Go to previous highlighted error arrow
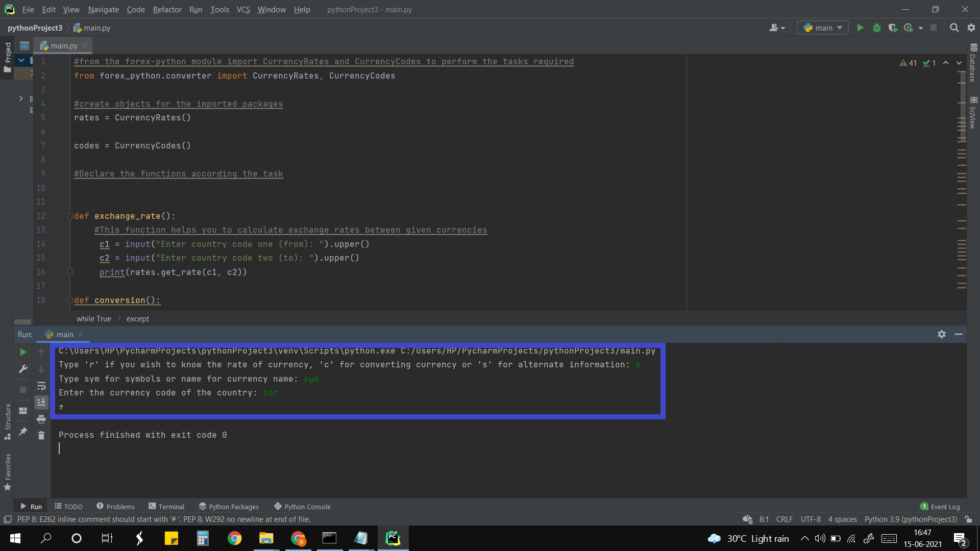 tap(946, 63)
